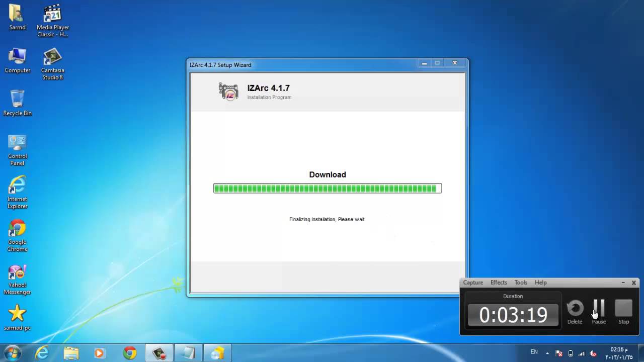Screen dimensions: 644x362
Task: Open network signal icon in tray
Action: coord(582,353)
